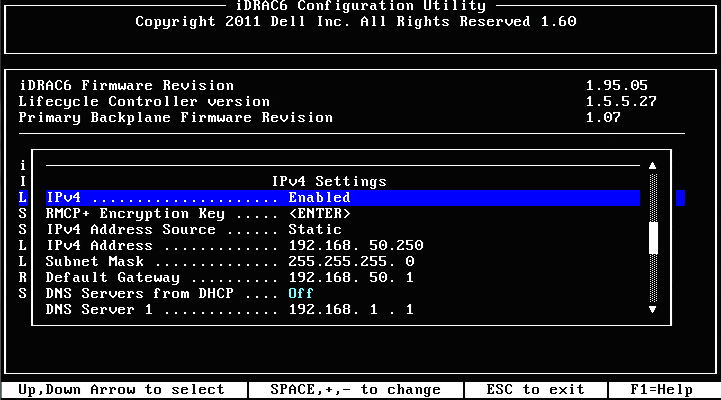
Task: Select the IPv4 Enabled value
Action: click(x=319, y=198)
